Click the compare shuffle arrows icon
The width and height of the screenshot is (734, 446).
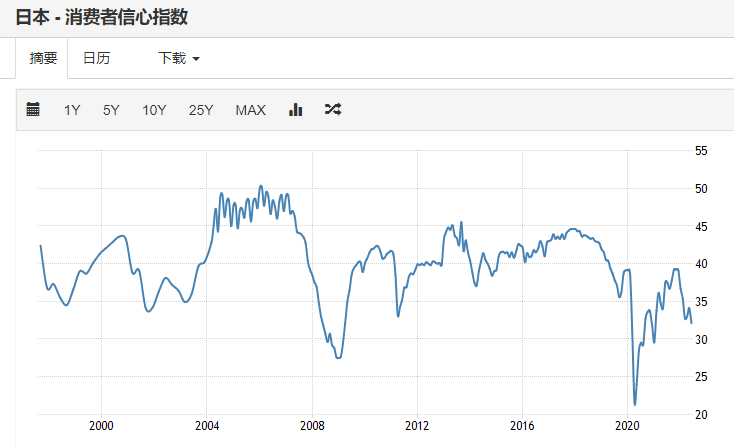[x=333, y=110]
